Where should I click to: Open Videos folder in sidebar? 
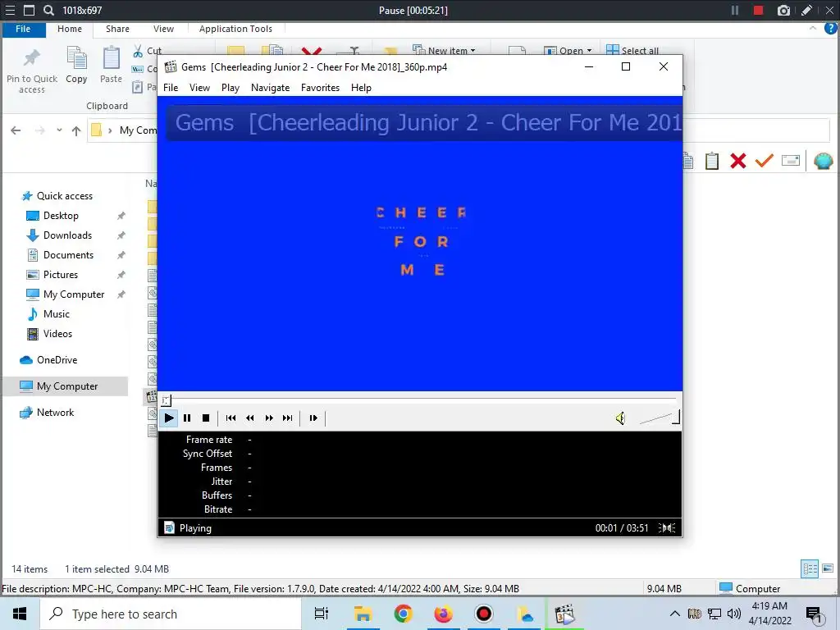point(57,334)
